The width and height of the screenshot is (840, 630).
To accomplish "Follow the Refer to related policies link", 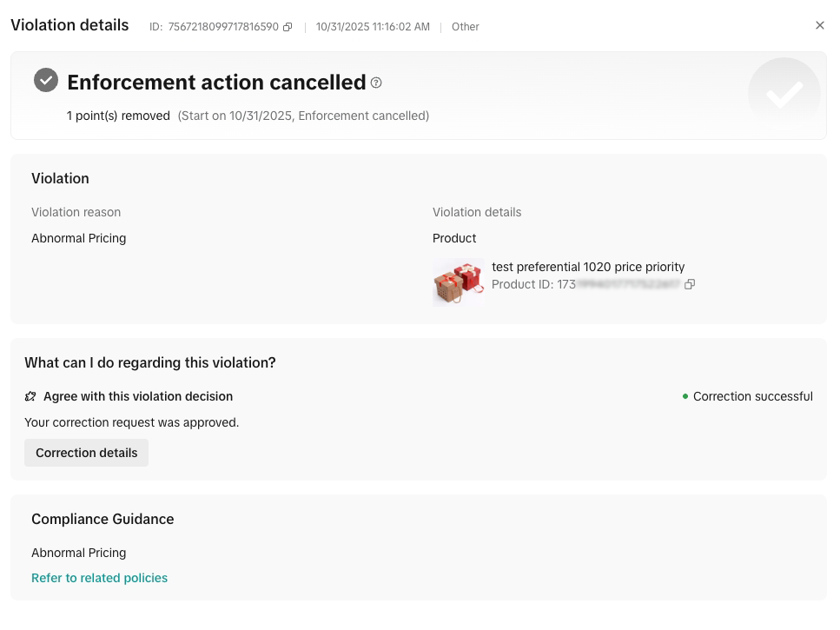I will (x=99, y=578).
